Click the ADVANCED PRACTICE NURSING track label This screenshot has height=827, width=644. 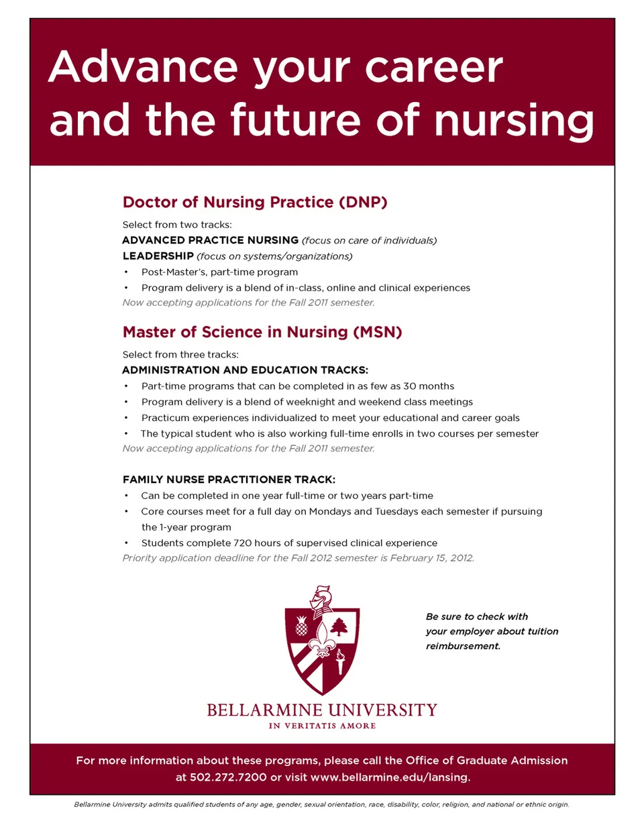pos(211,240)
